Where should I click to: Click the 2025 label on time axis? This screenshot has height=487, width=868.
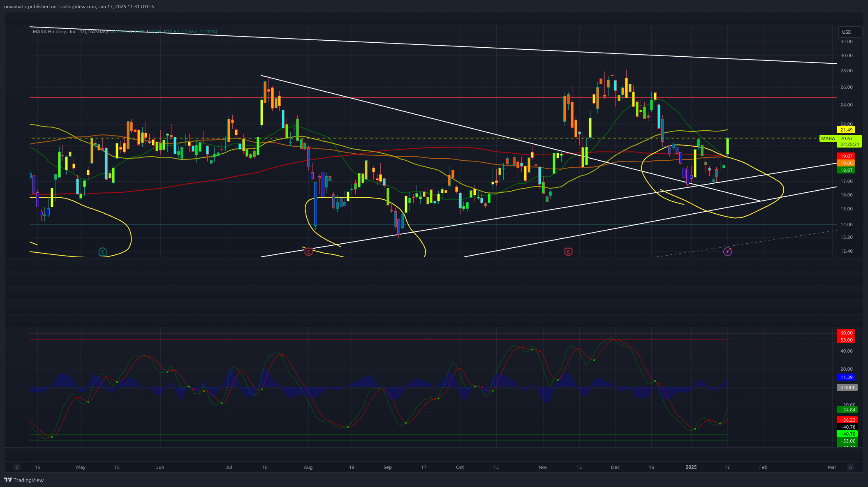pyautogui.click(x=691, y=467)
